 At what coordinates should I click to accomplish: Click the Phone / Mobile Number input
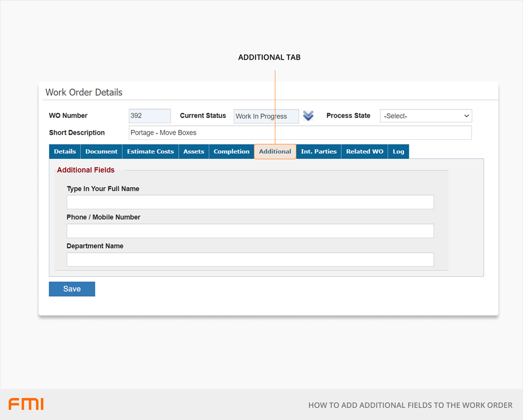[x=250, y=231]
